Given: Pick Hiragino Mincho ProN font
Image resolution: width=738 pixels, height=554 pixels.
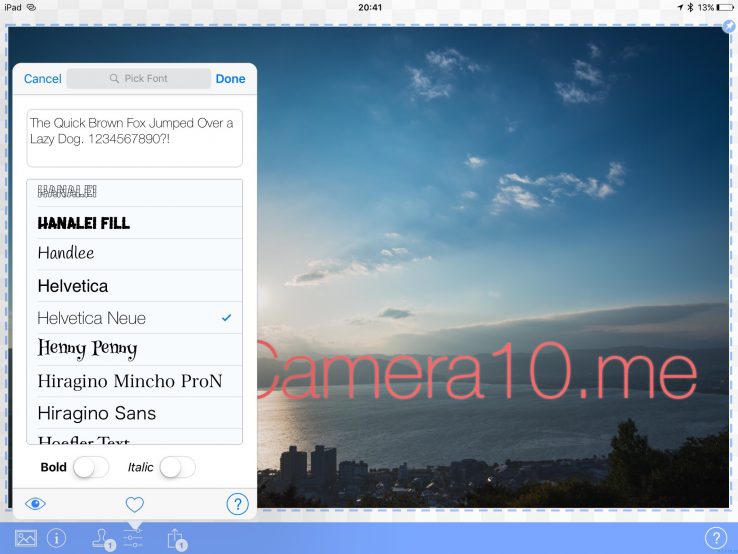Looking at the screenshot, I should coord(135,381).
